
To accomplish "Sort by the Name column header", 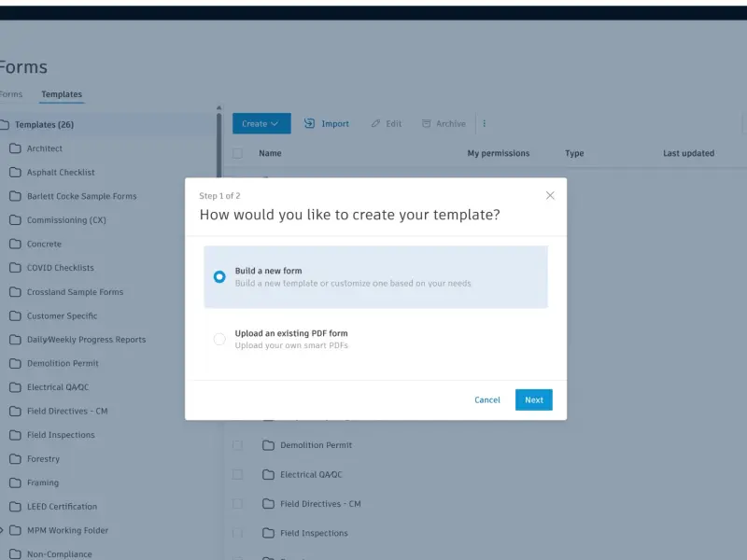I will [270, 153].
